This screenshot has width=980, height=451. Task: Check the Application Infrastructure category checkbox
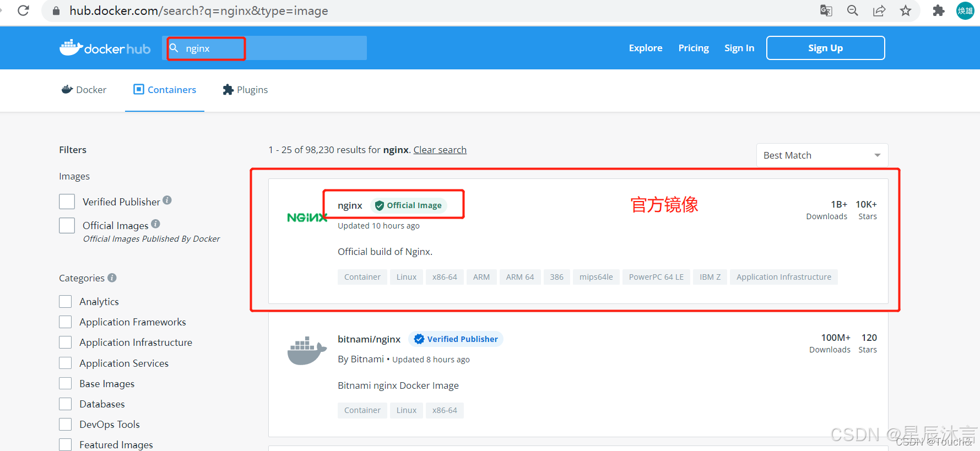coord(66,343)
